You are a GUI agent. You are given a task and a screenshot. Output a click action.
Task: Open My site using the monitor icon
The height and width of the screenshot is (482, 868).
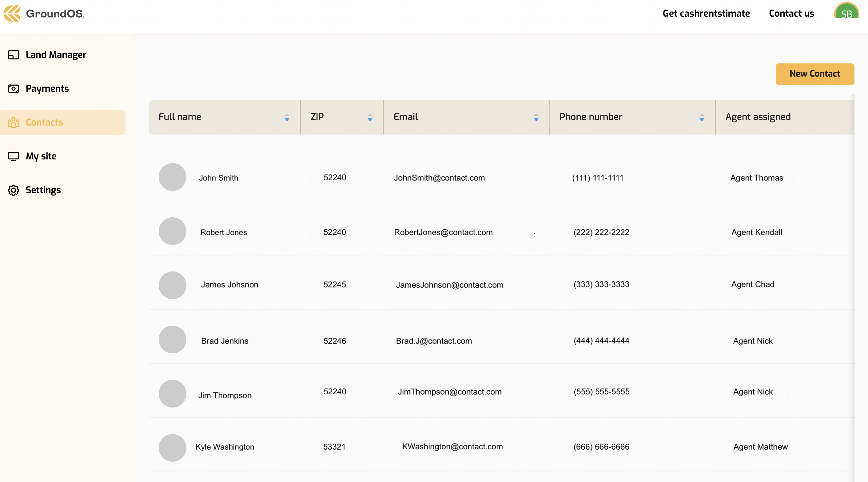pyautogui.click(x=14, y=156)
